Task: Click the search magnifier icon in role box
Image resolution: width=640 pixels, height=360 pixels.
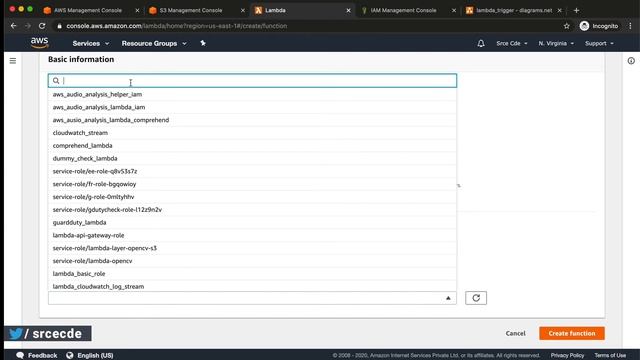Action: pyautogui.click(x=56, y=80)
